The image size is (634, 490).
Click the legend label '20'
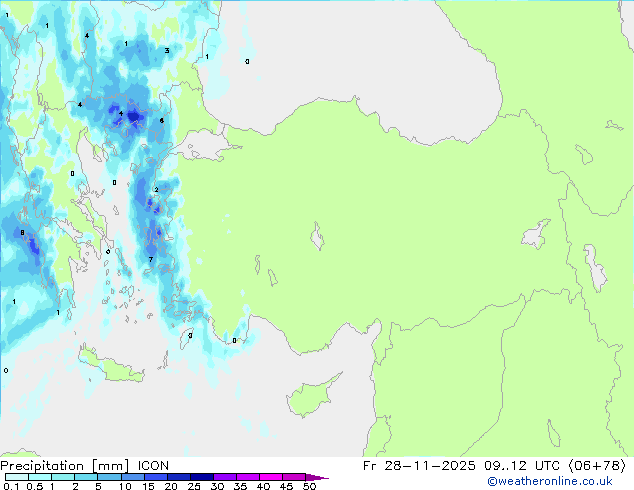pyautogui.click(x=171, y=486)
